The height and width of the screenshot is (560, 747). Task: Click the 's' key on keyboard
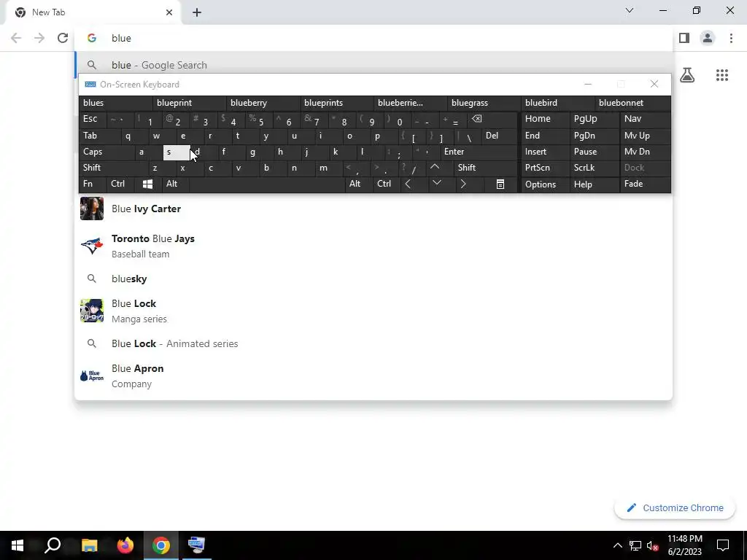(x=177, y=152)
